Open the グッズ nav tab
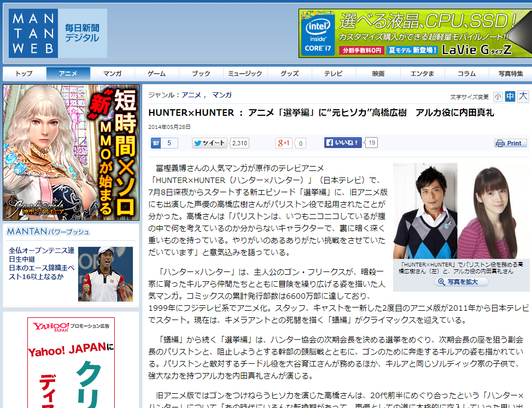This screenshot has height=408, width=532. [290, 74]
